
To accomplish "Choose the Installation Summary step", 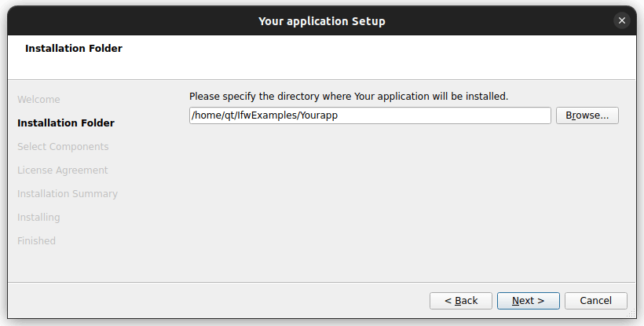I will tap(68, 194).
